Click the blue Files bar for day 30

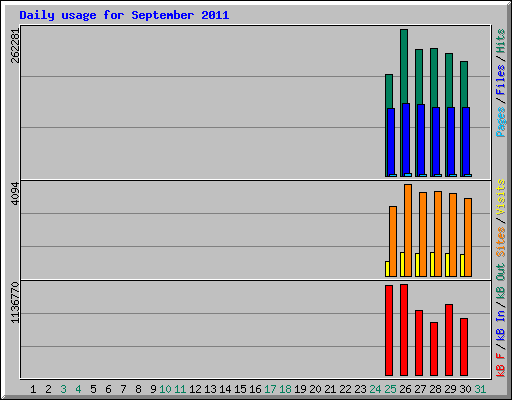(x=466, y=141)
